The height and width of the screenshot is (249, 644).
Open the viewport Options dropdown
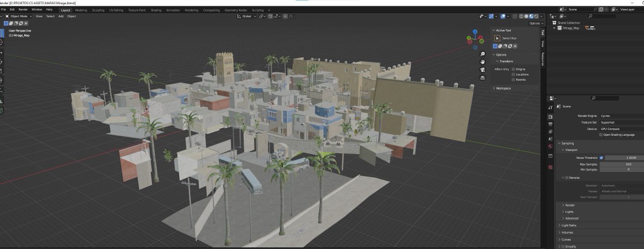click(x=536, y=23)
